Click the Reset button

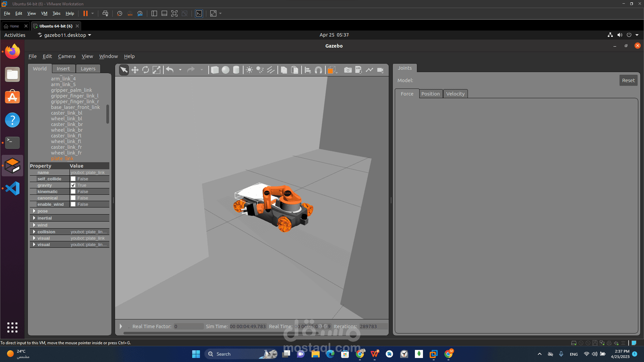point(628,80)
